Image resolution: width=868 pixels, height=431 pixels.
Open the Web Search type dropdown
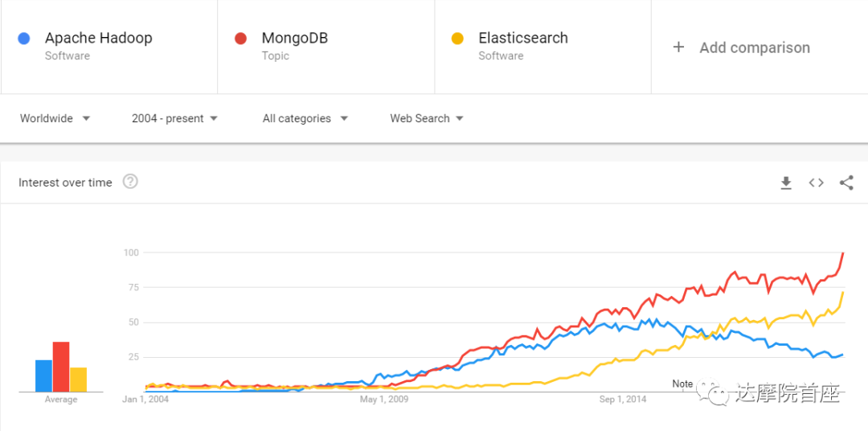point(427,118)
